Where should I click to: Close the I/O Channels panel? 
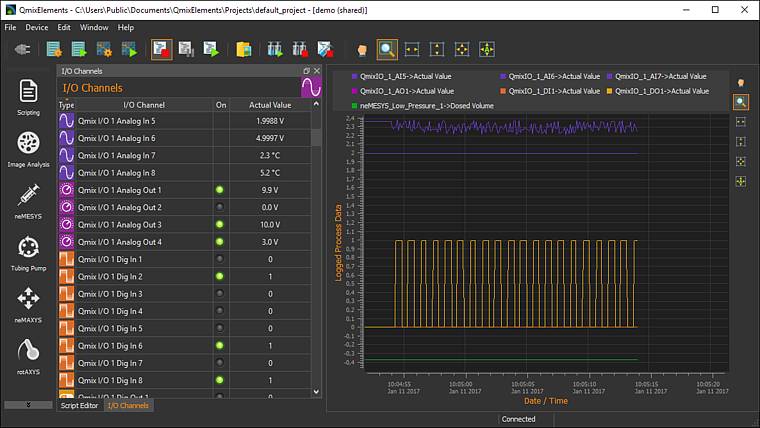pos(317,71)
